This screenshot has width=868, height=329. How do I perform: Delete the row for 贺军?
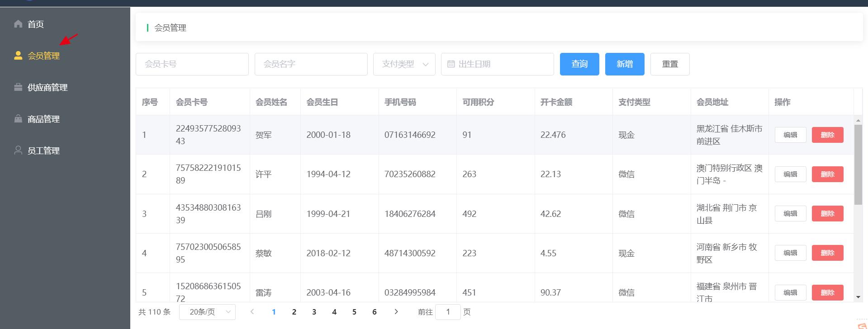click(x=827, y=135)
